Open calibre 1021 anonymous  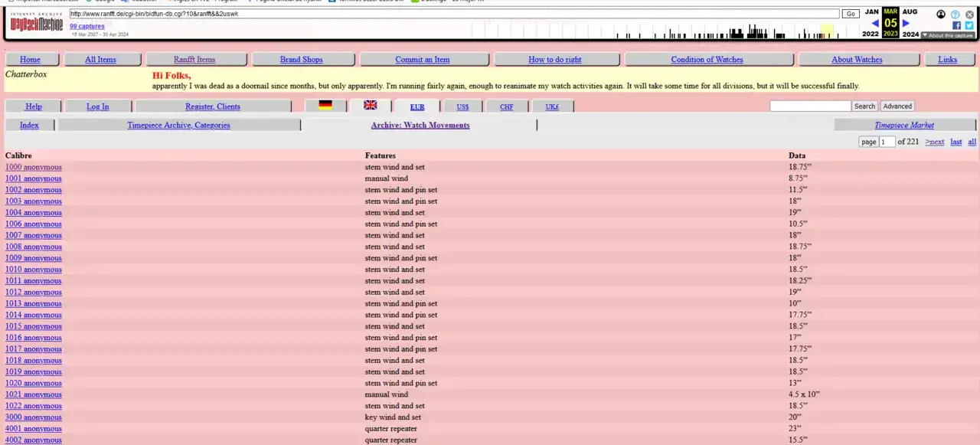[x=34, y=394]
